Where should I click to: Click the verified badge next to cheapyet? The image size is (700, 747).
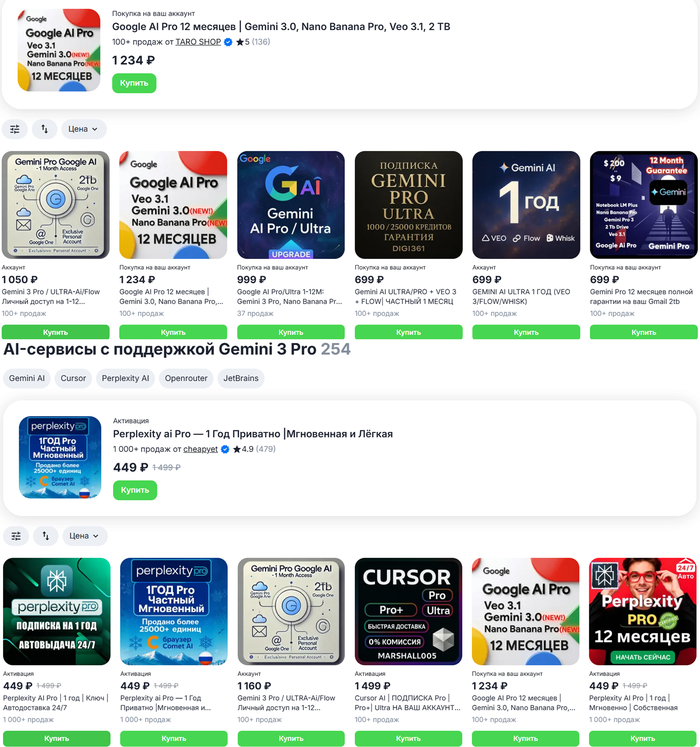click(x=225, y=449)
